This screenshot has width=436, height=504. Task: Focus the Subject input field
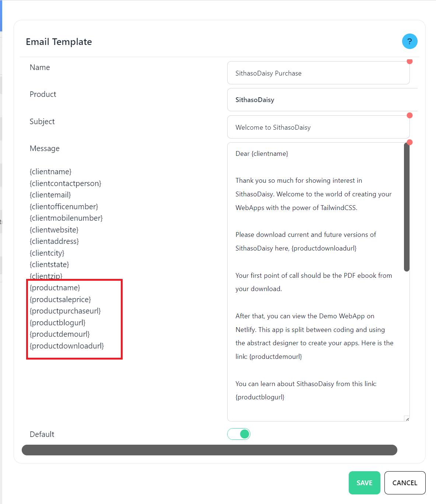tap(318, 127)
